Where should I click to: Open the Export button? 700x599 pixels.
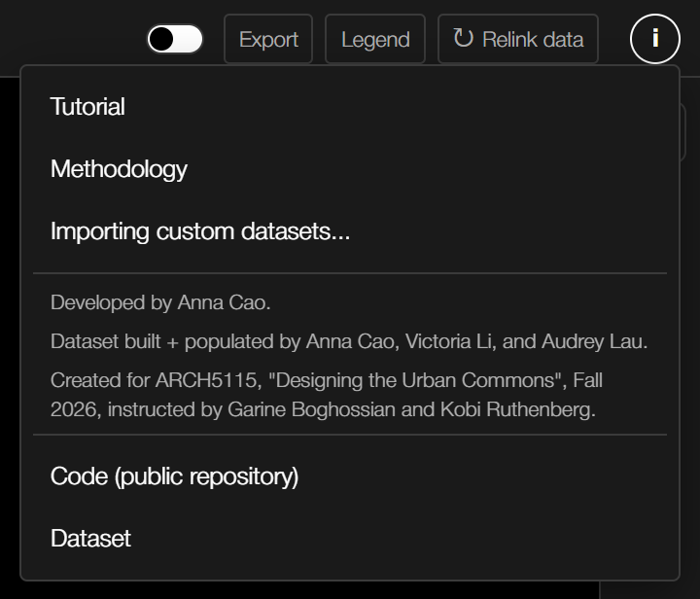(268, 39)
